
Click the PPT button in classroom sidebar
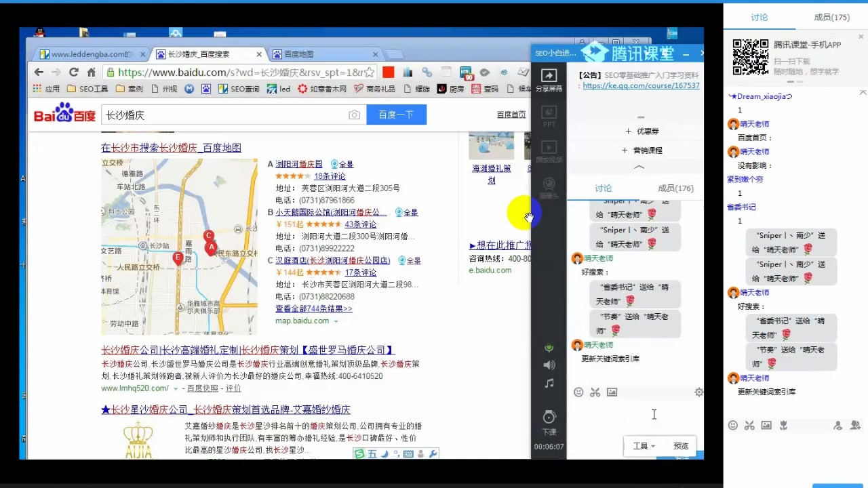coord(549,117)
